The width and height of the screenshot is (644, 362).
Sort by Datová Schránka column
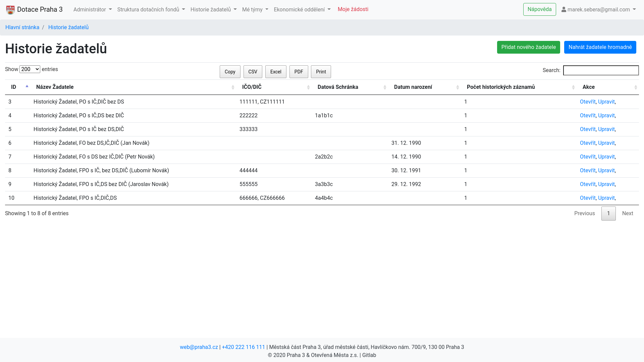pos(338,87)
